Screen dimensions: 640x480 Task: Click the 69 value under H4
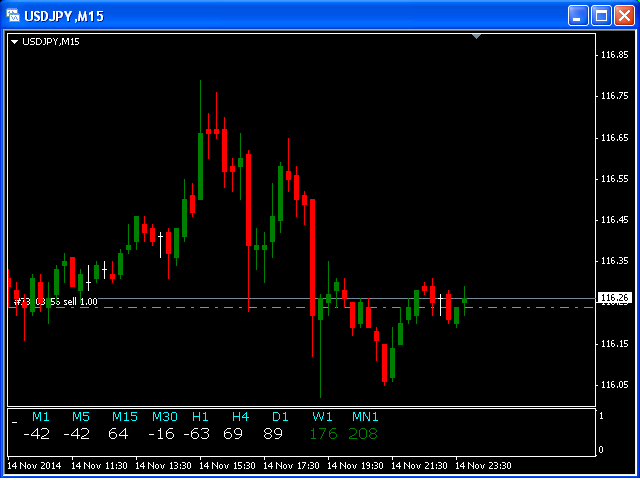pyautogui.click(x=233, y=433)
